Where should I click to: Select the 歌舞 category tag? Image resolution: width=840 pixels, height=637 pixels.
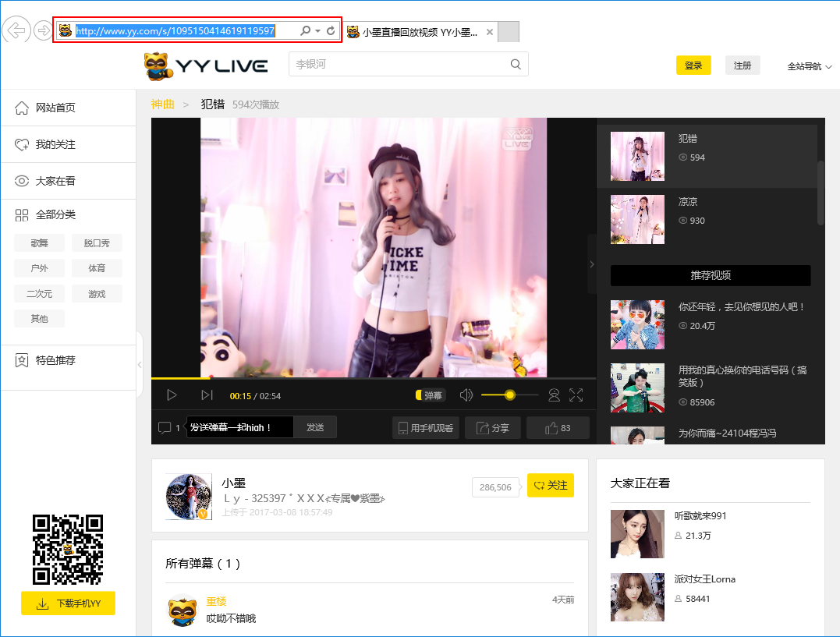click(x=39, y=243)
